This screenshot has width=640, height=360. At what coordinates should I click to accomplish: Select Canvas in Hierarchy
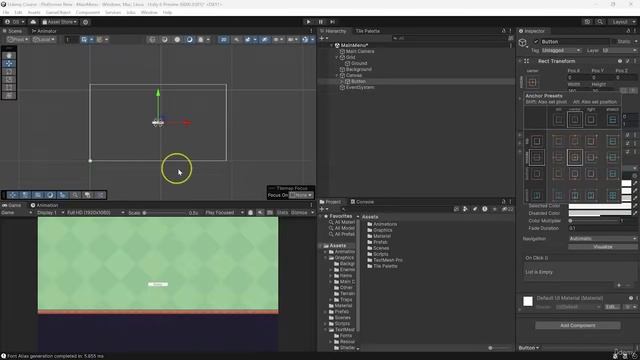coord(354,76)
